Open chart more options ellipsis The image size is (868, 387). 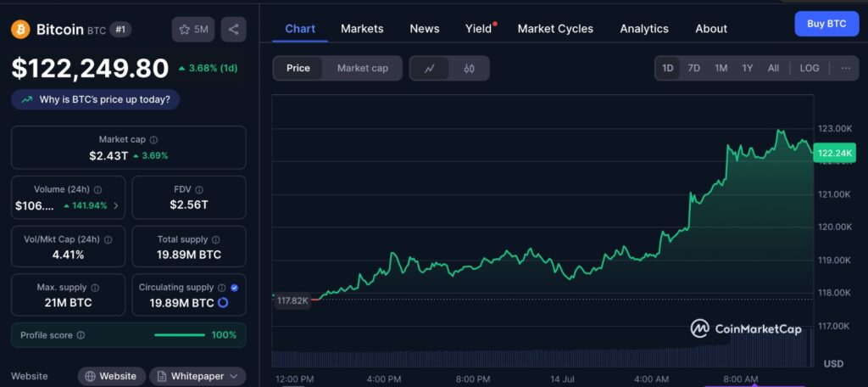pos(845,68)
